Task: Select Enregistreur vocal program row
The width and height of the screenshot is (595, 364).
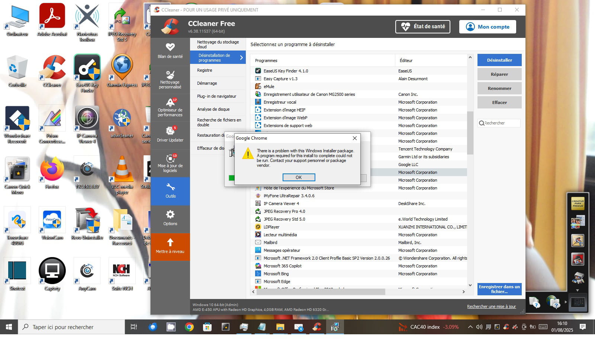Action: pyautogui.click(x=359, y=102)
